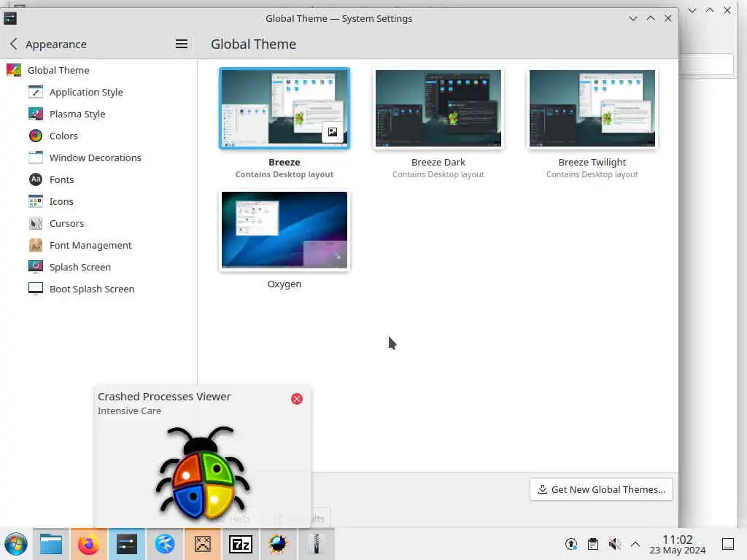747x560 pixels.
Task: Click the Crashed Processes Viewer bug image
Action: 203,472
